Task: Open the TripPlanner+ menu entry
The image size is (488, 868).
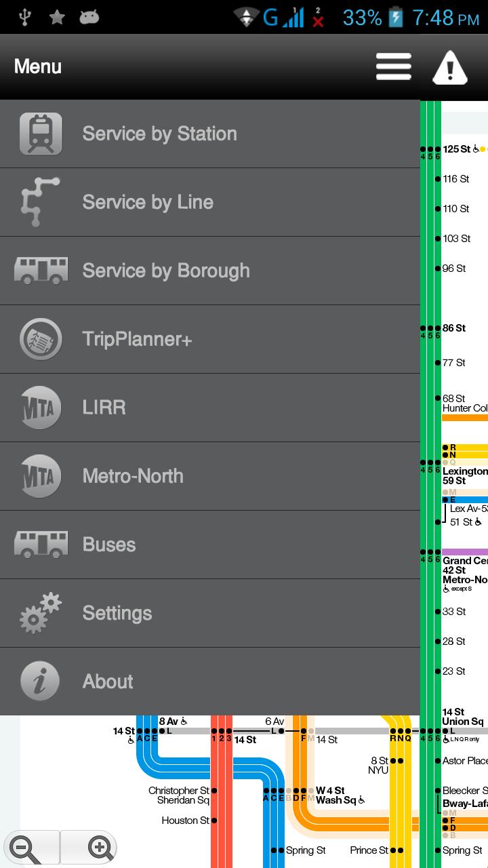Action: tap(137, 339)
